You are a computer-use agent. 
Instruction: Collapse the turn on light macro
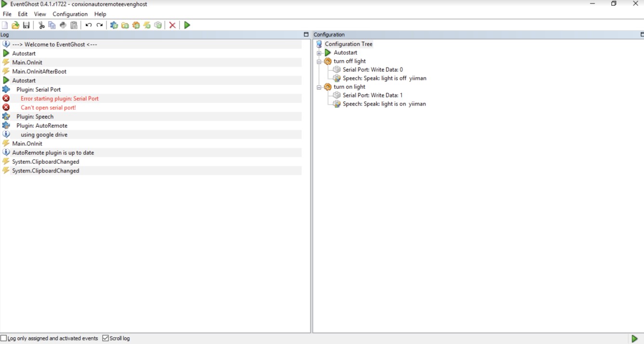[319, 87]
